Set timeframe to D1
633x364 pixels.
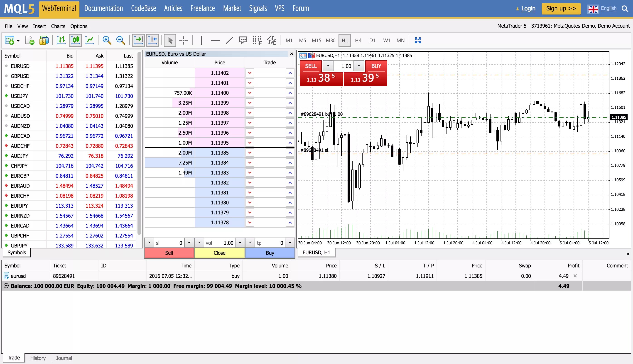tap(372, 40)
